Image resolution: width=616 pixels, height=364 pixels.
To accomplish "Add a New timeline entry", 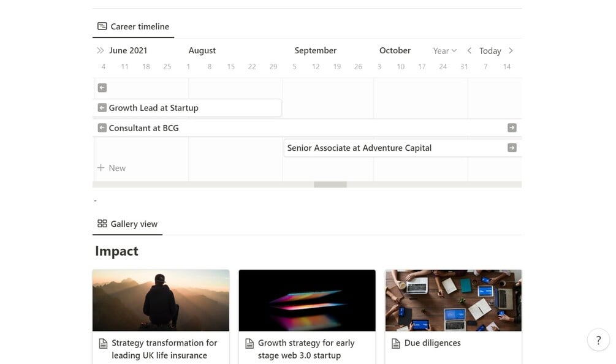I will click(x=112, y=168).
